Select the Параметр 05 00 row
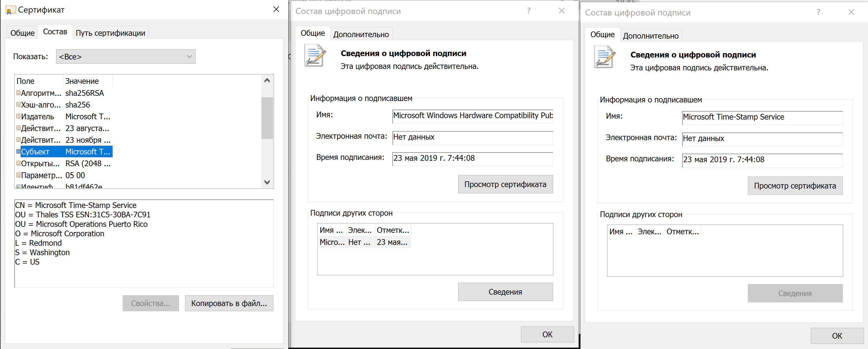Screen dimensions: 868x349 [64, 175]
